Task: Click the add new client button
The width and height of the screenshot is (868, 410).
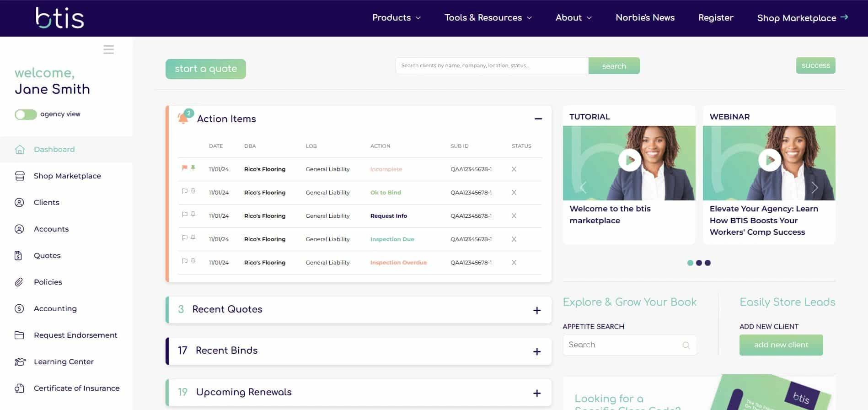Action: pos(781,345)
